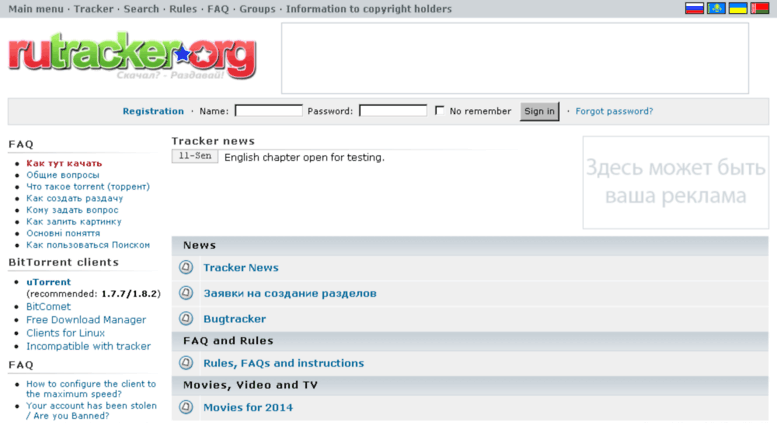Open Search from top navigation
The height and width of the screenshot is (423, 777).
point(141,9)
